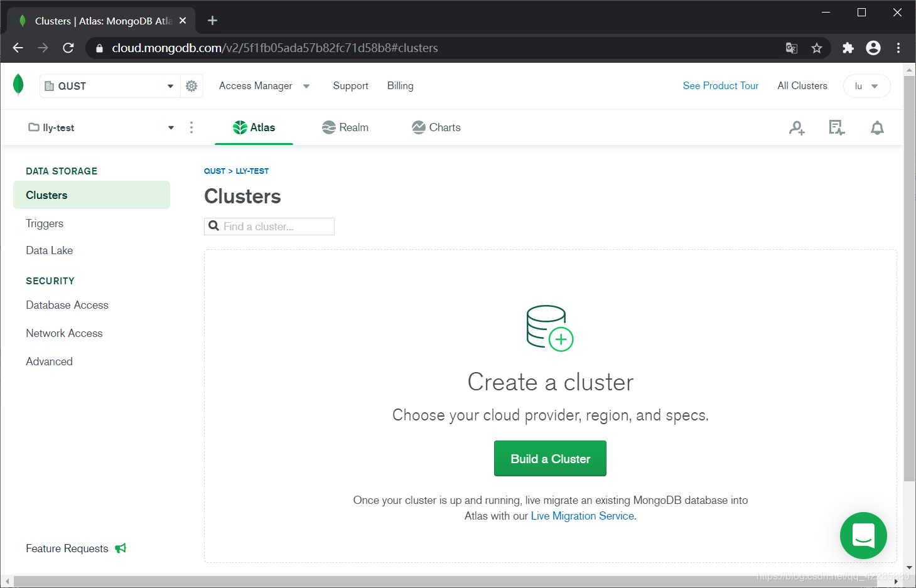Click LLY-TEST breadcrumb link
916x588 pixels.
tap(252, 171)
